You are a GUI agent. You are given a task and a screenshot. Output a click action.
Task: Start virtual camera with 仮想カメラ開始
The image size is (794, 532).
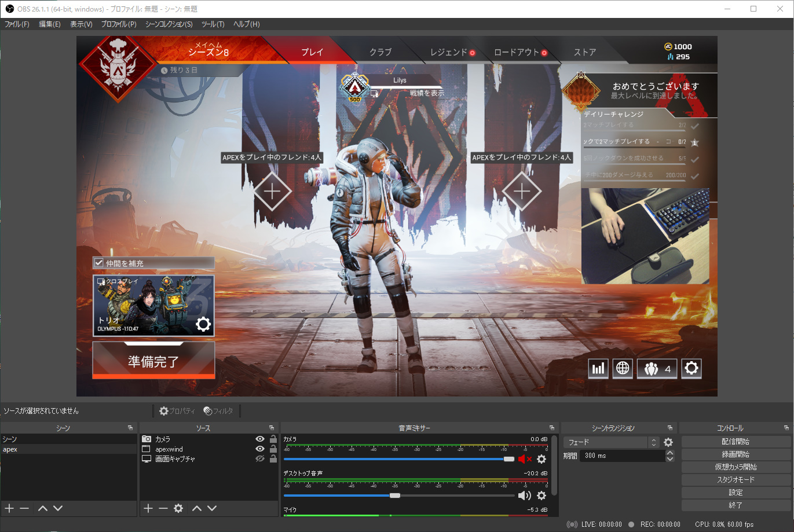click(736, 467)
